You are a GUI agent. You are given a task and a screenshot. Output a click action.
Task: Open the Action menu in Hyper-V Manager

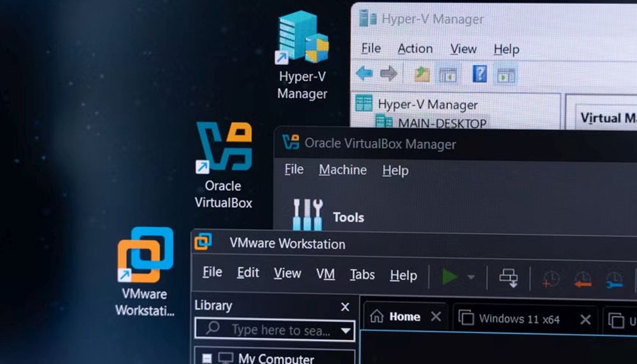pos(415,49)
